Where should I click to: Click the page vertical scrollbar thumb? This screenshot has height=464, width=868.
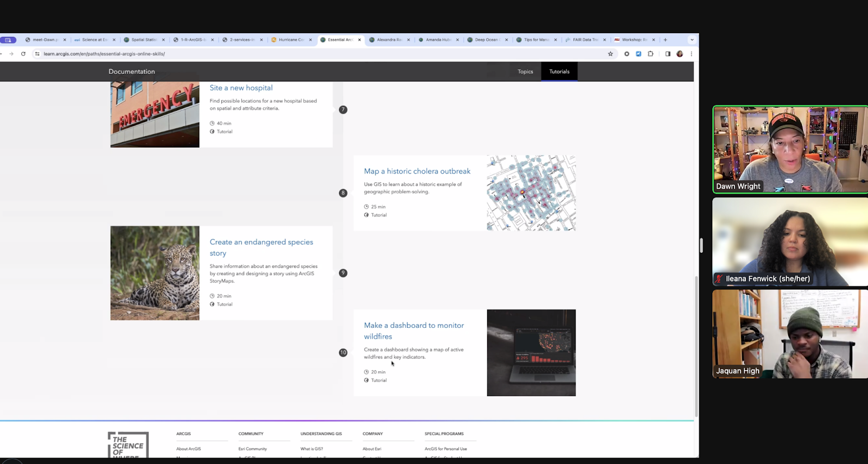click(697, 346)
